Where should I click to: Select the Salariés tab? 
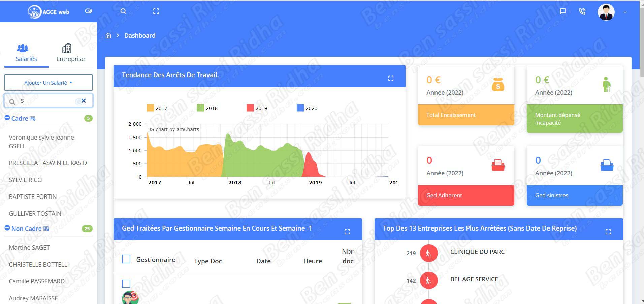[26, 53]
